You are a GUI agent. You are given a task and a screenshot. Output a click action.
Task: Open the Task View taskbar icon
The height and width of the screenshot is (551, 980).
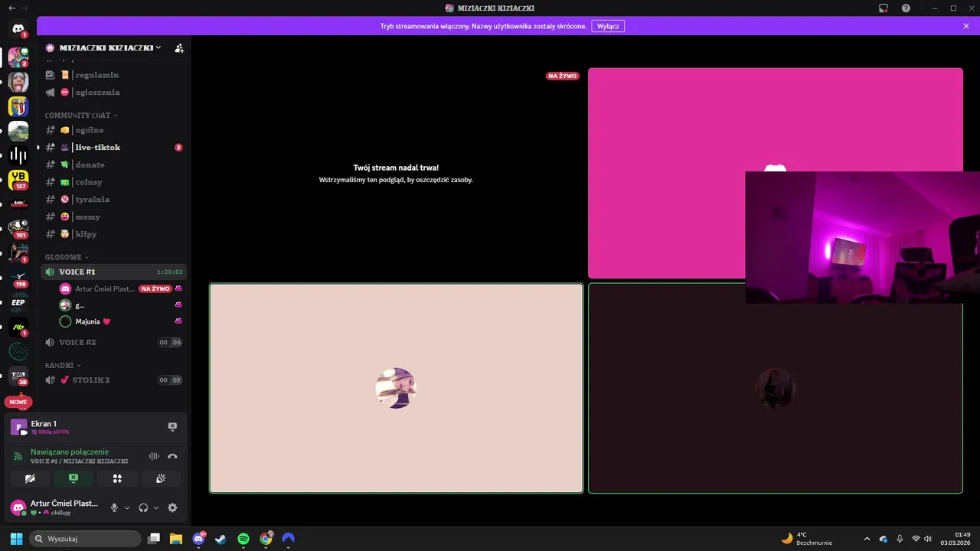[x=154, y=539]
